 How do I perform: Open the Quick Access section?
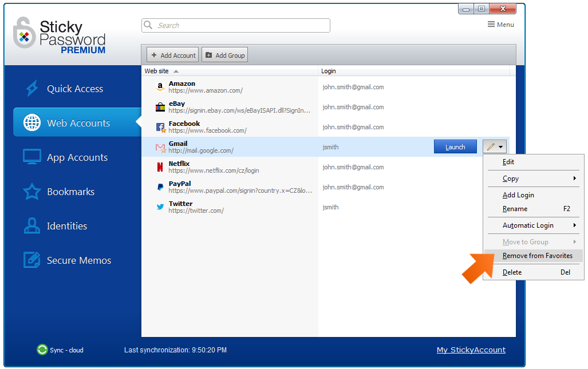tap(75, 89)
